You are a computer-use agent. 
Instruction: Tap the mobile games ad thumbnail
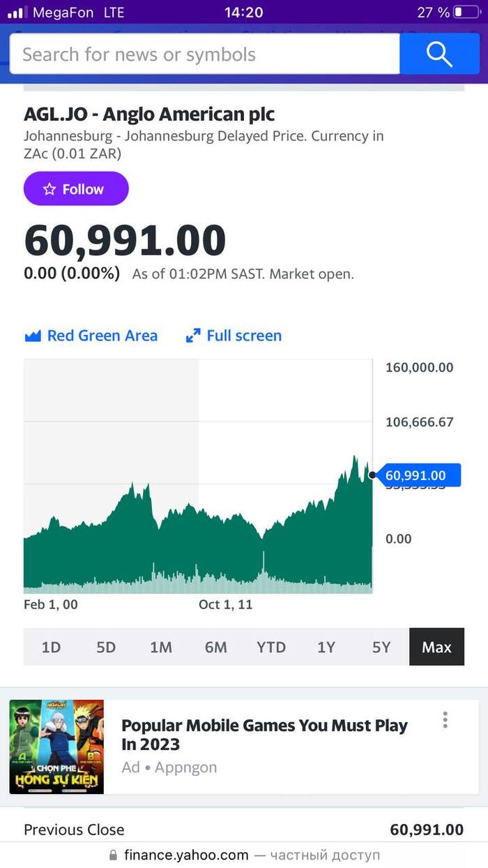pyautogui.click(x=56, y=747)
